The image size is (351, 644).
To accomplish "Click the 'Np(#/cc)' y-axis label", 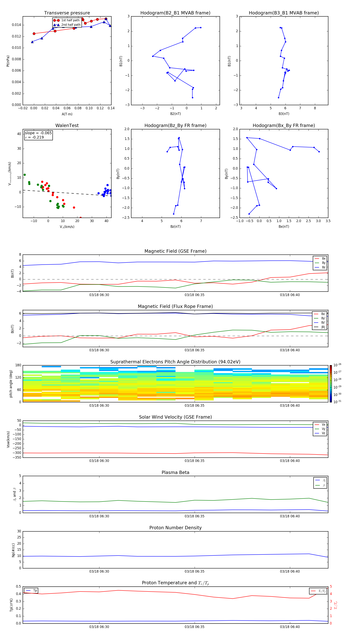I will click(x=13, y=550).
